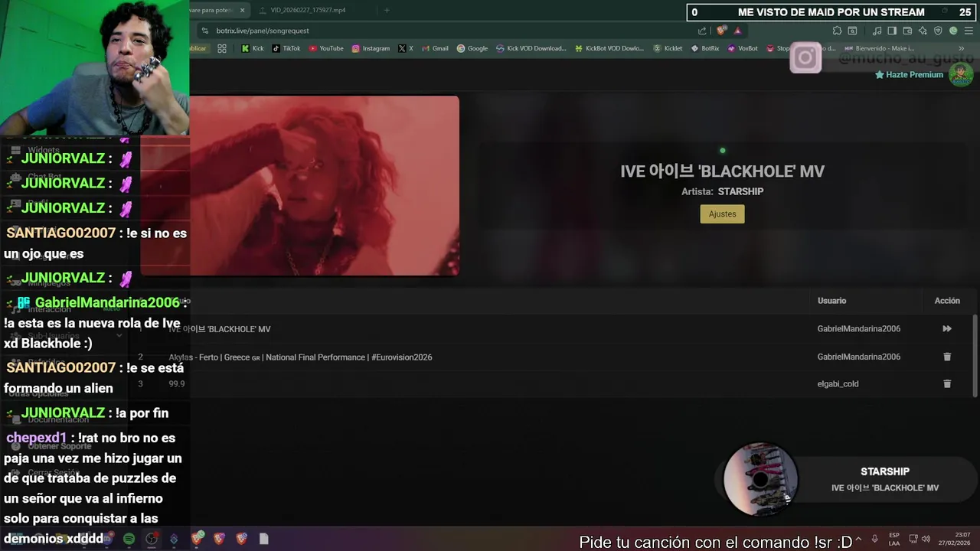The width and height of the screenshot is (980, 551).
Task: Click the microphone tray icon
Action: [x=874, y=539]
